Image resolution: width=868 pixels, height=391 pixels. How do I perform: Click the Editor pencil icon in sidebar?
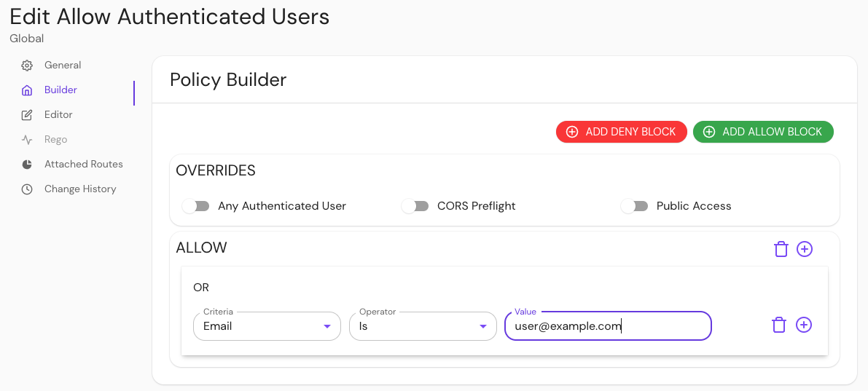coord(27,115)
